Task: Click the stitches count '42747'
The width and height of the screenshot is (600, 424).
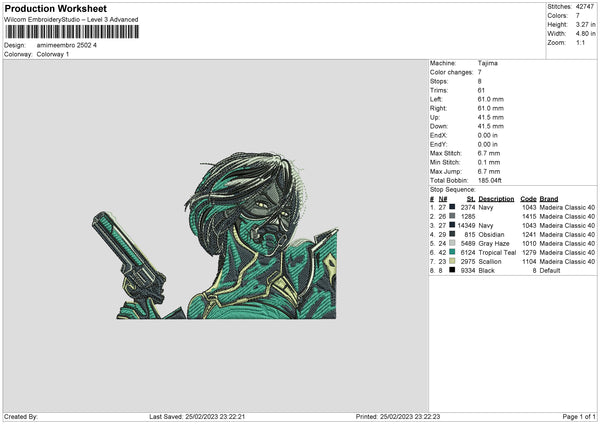Action: coord(585,7)
